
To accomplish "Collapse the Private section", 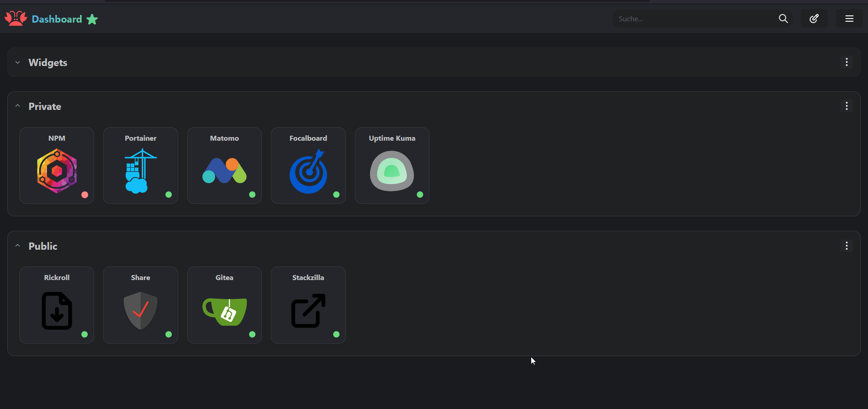I will point(17,106).
